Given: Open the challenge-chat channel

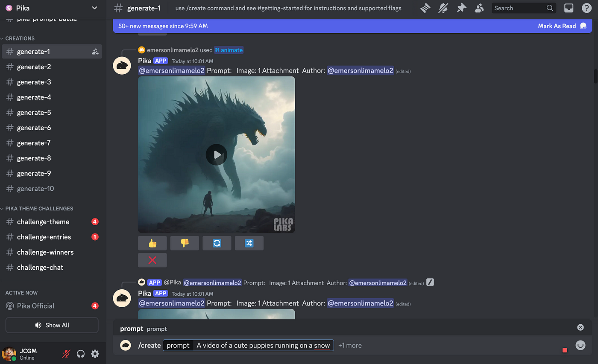Looking at the screenshot, I should pyautogui.click(x=52, y=268).
